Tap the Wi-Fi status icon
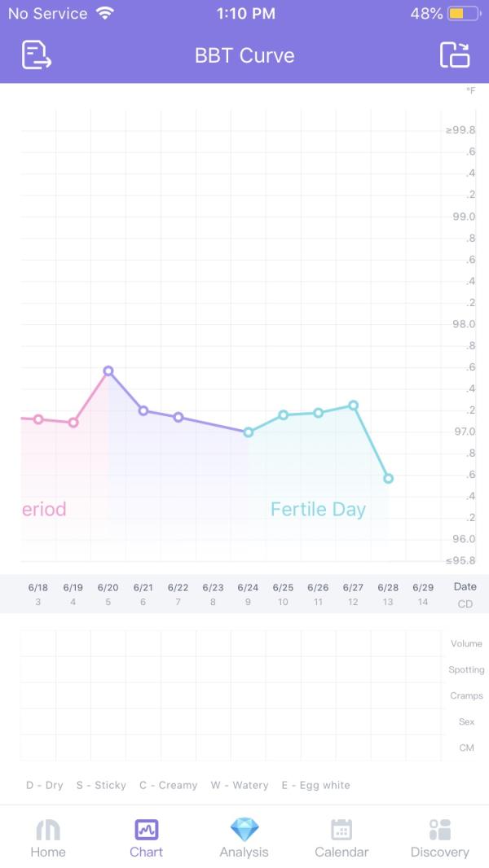This screenshot has height=868, width=489. 104,14
